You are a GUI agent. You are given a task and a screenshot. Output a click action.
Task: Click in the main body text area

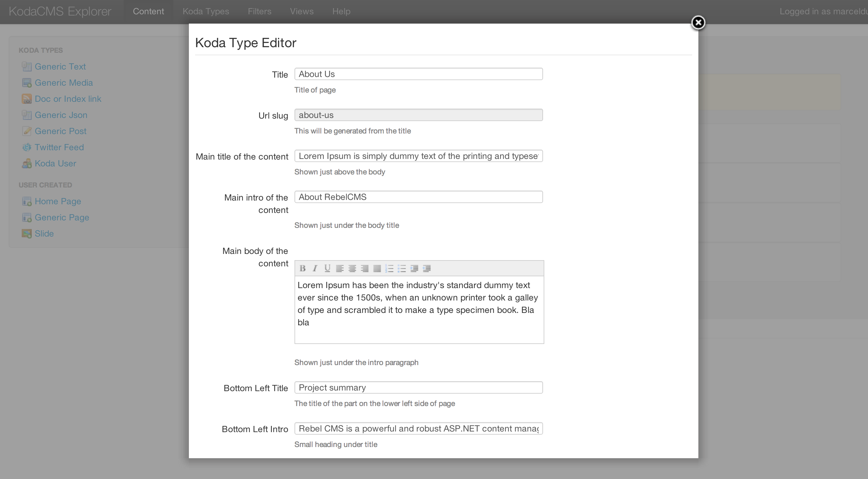418,310
